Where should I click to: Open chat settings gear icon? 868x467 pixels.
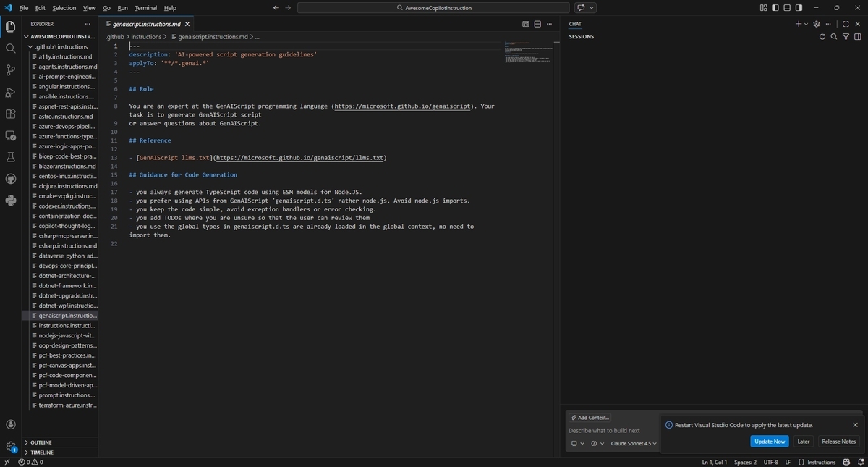click(817, 24)
